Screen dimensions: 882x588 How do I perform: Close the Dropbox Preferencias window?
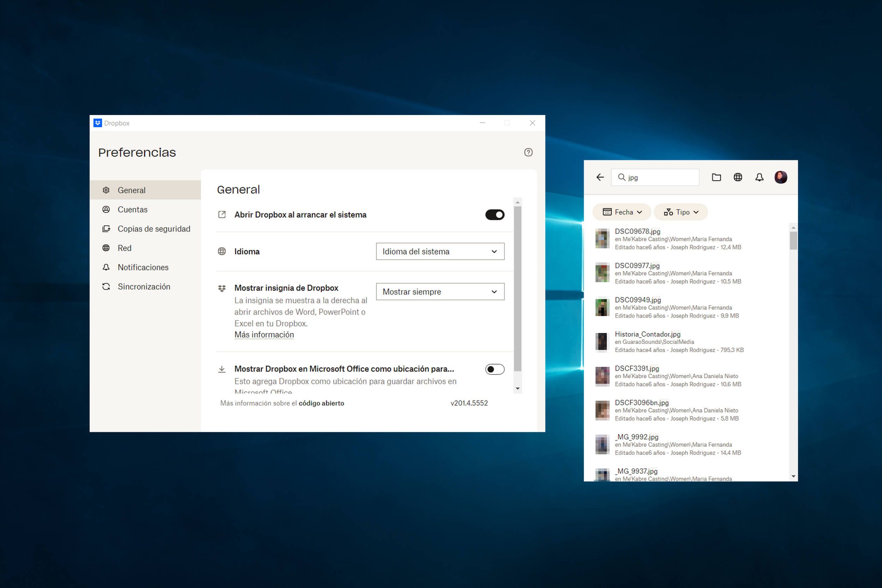point(532,123)
